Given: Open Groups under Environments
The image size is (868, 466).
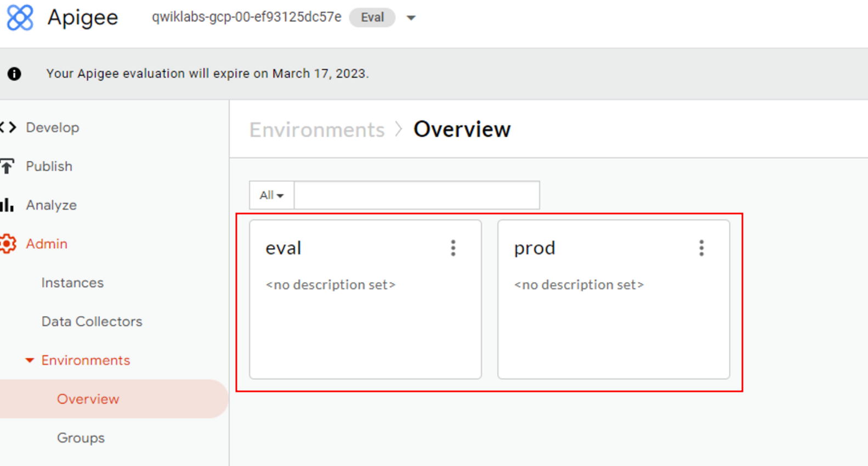Looking at the screenshot, I should click(x=81, y=438).
